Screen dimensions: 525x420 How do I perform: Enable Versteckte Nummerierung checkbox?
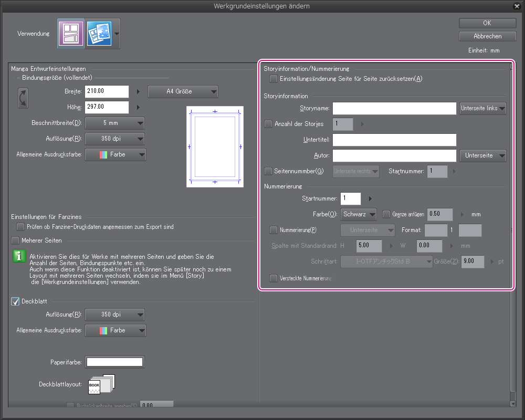point(274,278)
